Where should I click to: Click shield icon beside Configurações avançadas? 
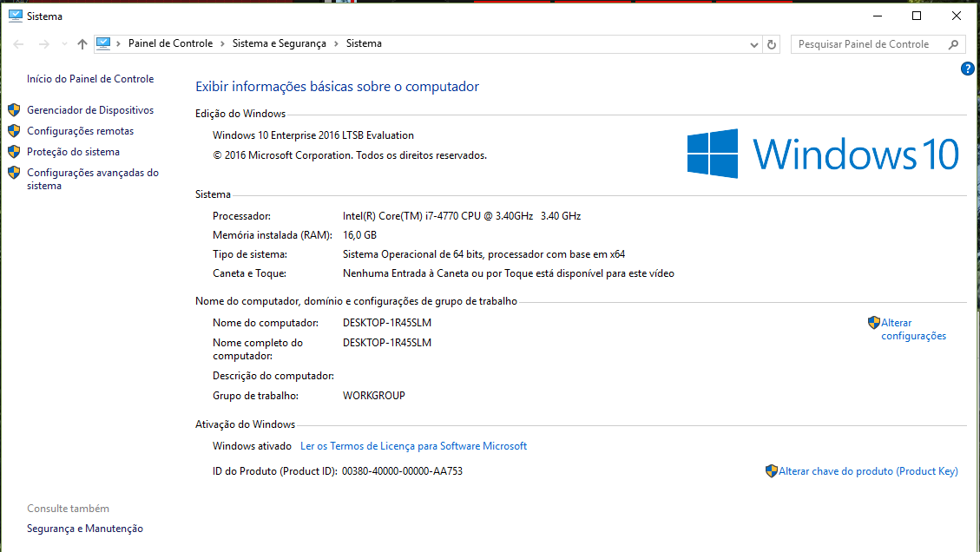(x=14, y=173)
